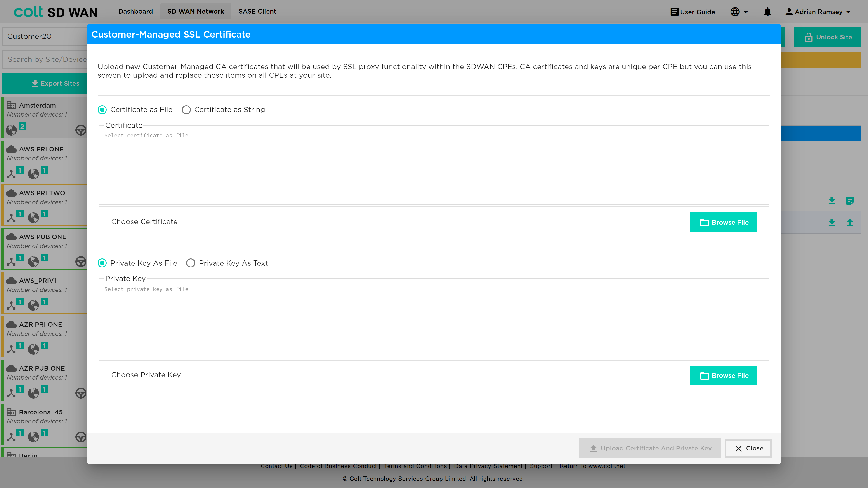Viewport: 868px width, 488px height.
Task: Open Code of Business Conduct link
Action: (338, 466)
